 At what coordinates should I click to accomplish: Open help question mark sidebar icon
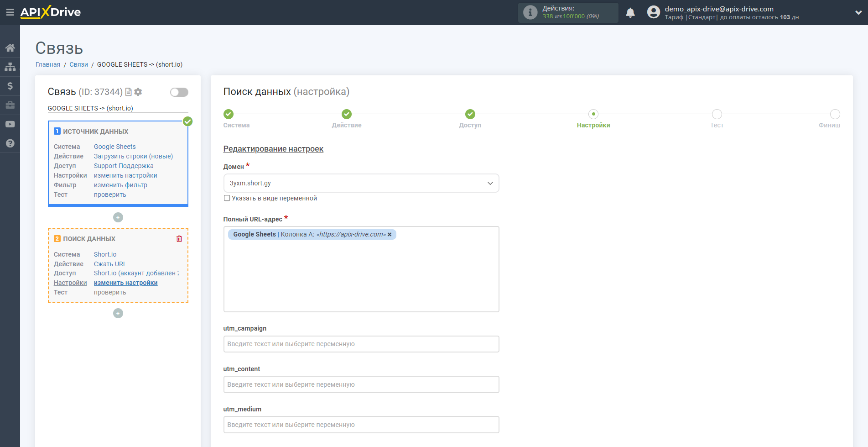(10, 143)
